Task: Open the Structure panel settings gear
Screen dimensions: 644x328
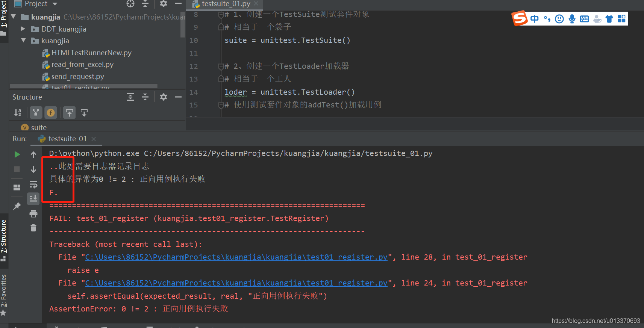Action: 164,97
